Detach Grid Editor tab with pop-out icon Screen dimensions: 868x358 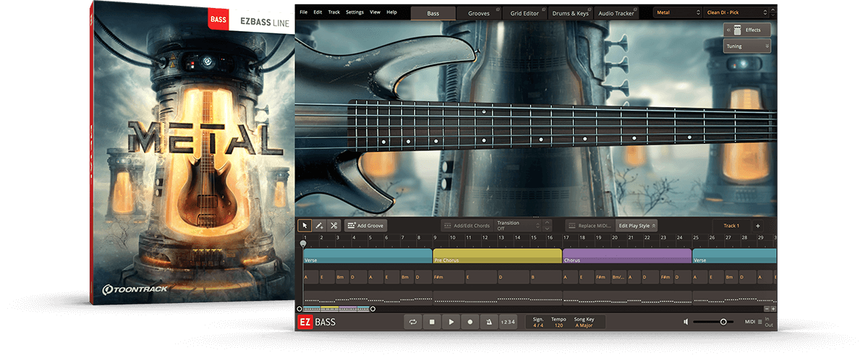[x=543, y=9]
